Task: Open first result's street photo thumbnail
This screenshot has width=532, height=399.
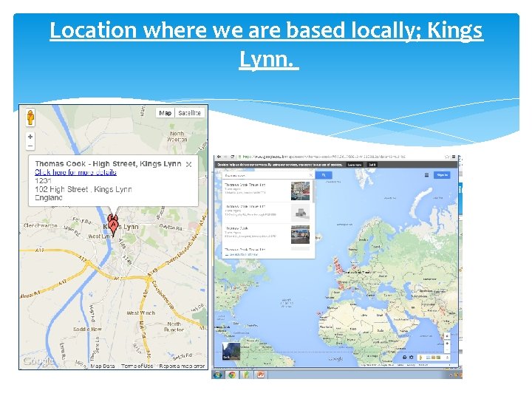Action: click(300, 191)
